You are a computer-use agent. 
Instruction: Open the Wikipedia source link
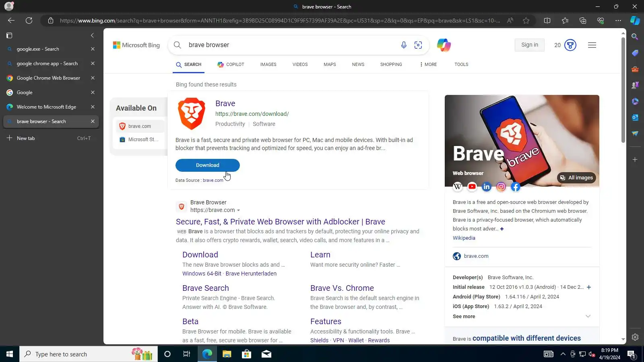(x=464, y=238)
